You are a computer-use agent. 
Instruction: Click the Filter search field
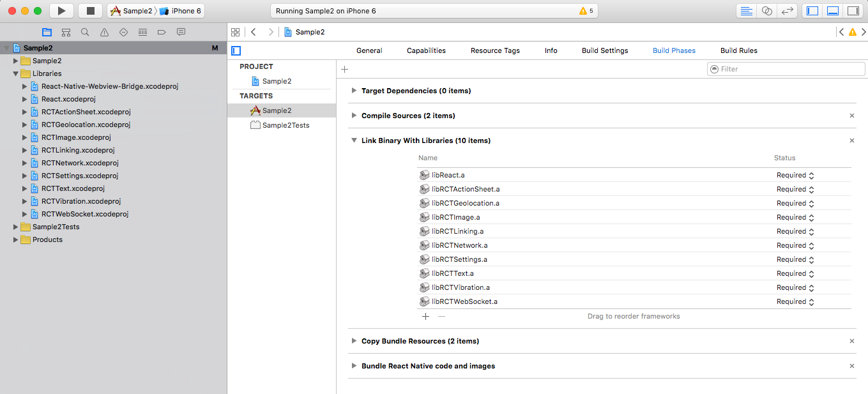[786, 69]
